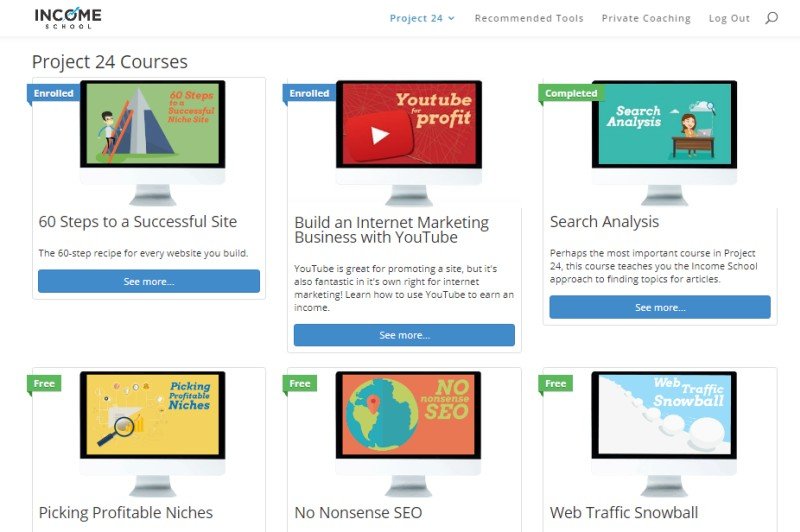Open the 60 Steps course thumbnail
This screenshot has width=800, height=532.
153,124
